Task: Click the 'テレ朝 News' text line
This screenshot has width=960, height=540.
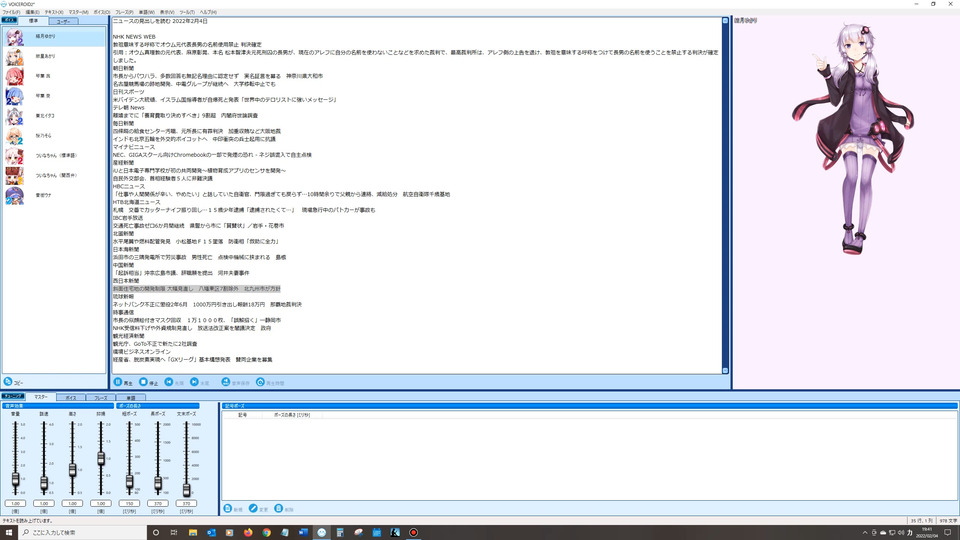Action: [129, 108]
